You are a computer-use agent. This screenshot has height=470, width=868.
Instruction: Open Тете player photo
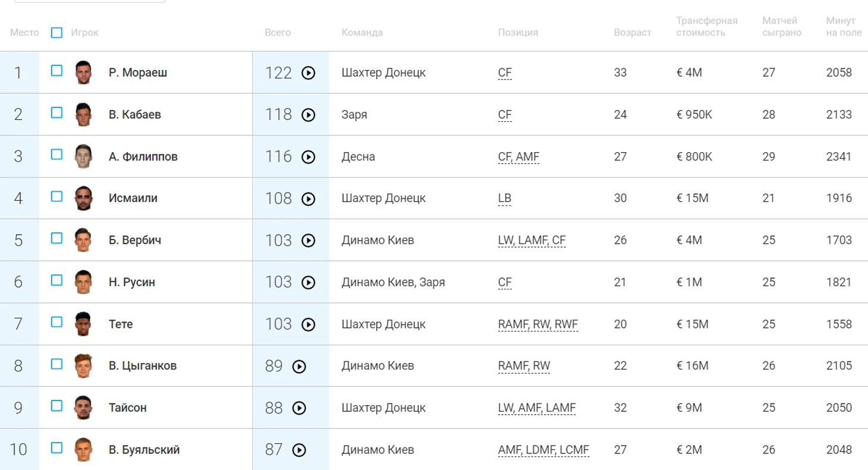pyautogui.click(x=84, y=324)
